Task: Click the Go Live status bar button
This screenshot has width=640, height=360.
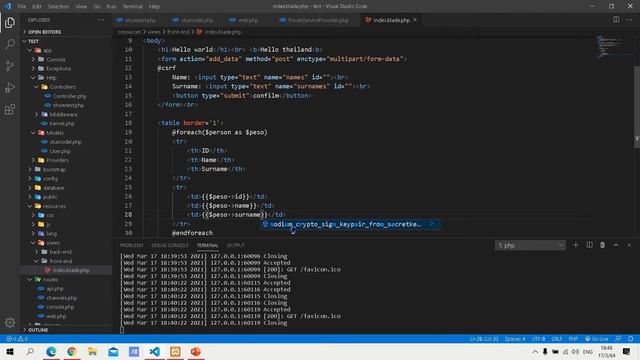Action: (596, 339)
